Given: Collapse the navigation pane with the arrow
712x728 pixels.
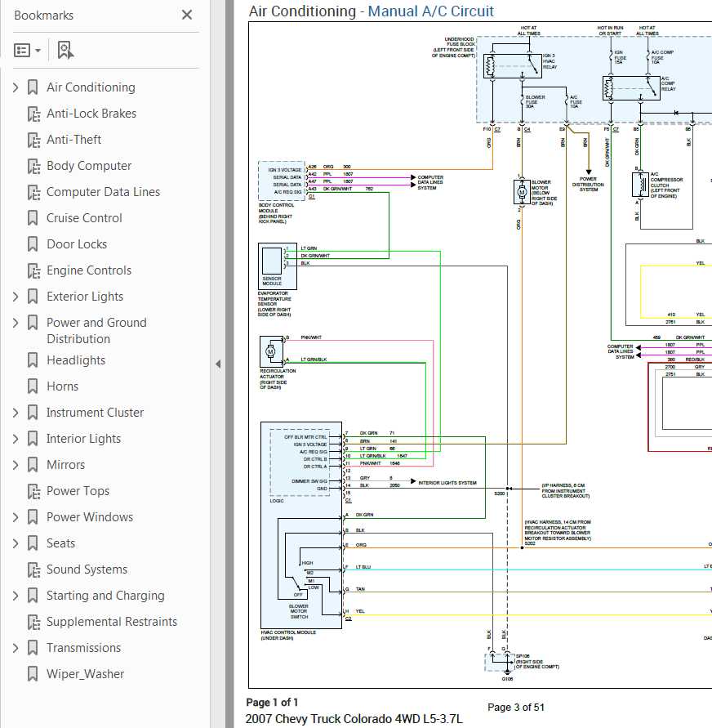Looking at the screenshot, I should click(x=218, y=364).
